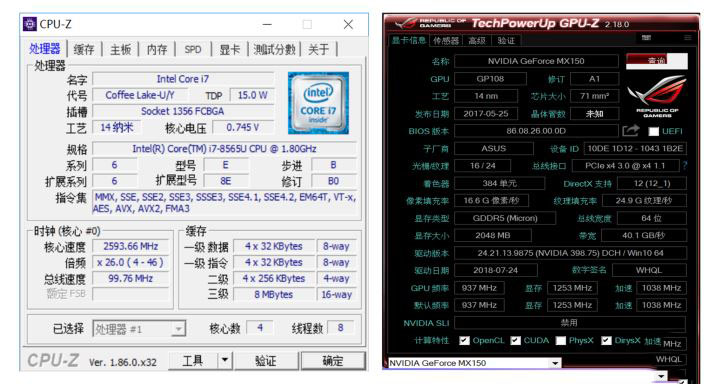Click the 确定 button in CPU-Z
The height and width of the screenshot is (384, 720).
(x=333, y=361)
